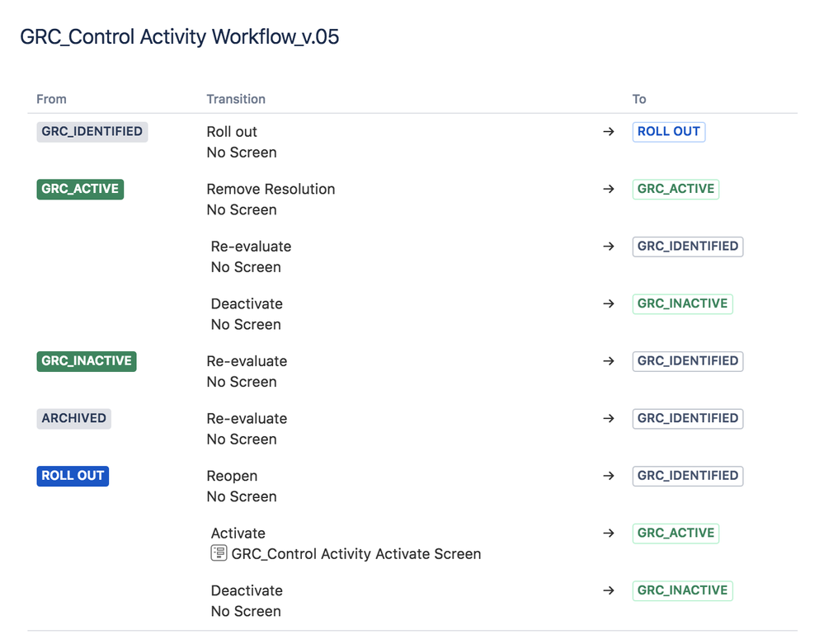Click GRC_IDENTIFIED target of GRC_ACTIVE Re-evaluate
The image size is (824, 644).
pos(687,246)
